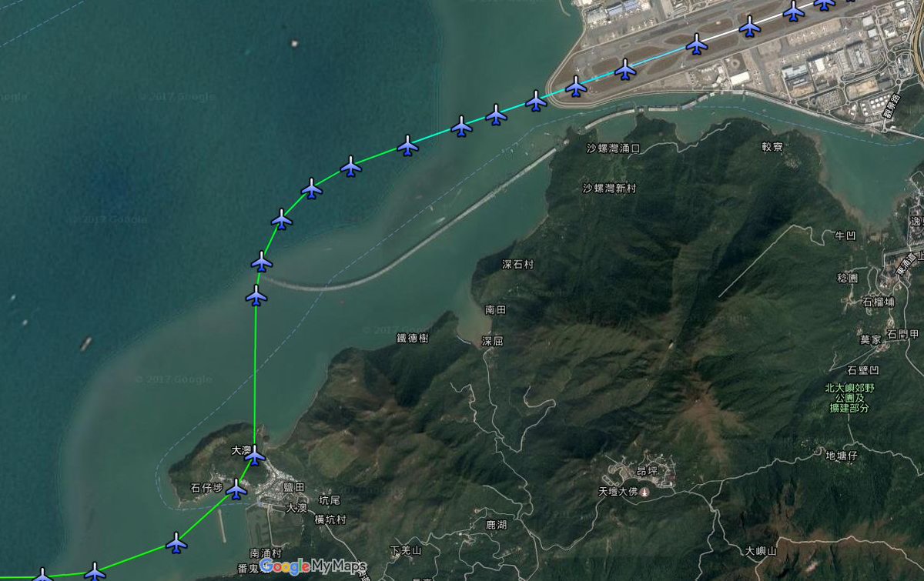924x581 pixels.
Task: Click the 鐵德樹 label near the coast
Action: 413,338
